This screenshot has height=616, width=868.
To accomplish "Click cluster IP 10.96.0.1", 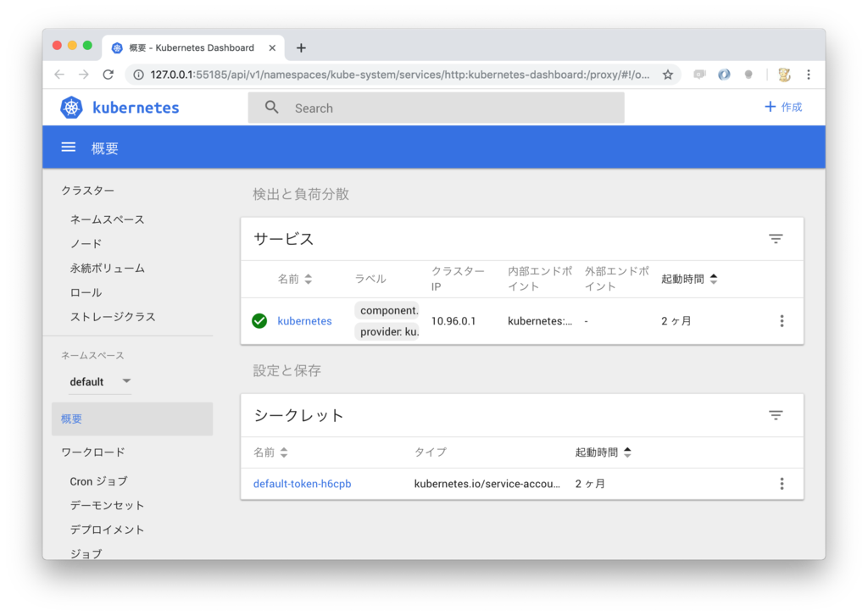I will point(453,321).
